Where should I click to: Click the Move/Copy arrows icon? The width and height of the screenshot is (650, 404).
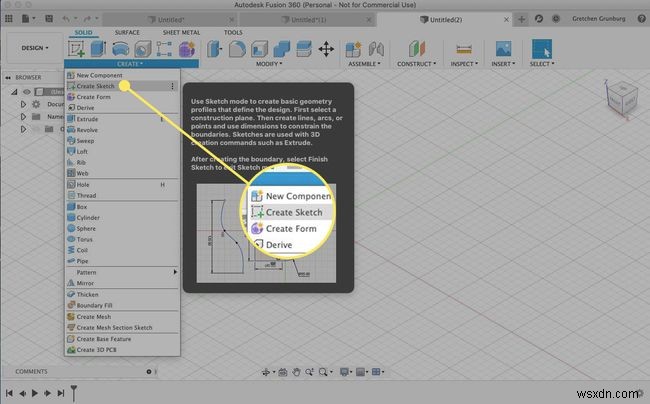tap(326, 49)
